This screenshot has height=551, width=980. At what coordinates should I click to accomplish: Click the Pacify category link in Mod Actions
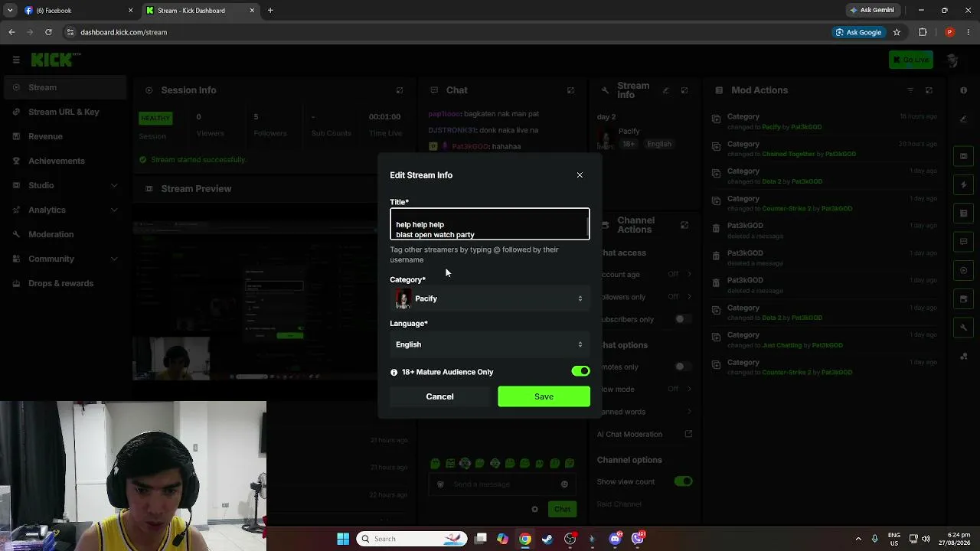(772, 127)
